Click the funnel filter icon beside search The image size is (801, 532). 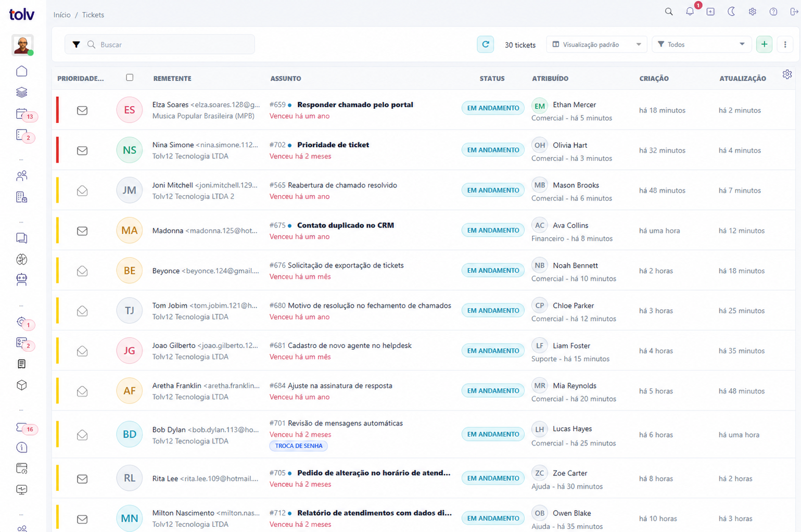pos(76,45)
